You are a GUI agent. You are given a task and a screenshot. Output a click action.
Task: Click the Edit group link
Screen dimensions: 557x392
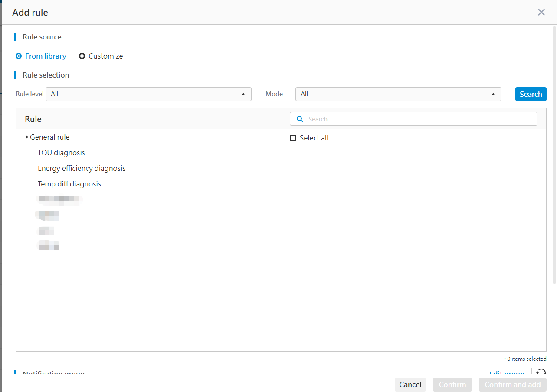[x=507, y=373]
